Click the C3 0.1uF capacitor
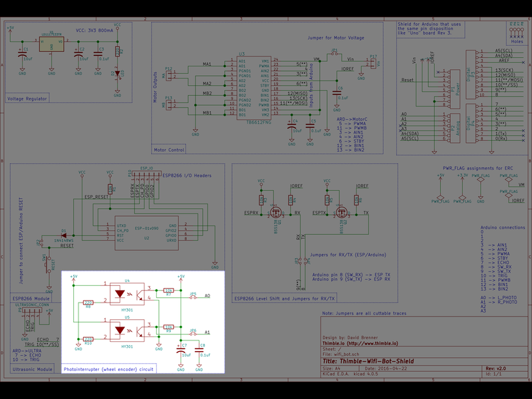 click(x=98, y=54)
